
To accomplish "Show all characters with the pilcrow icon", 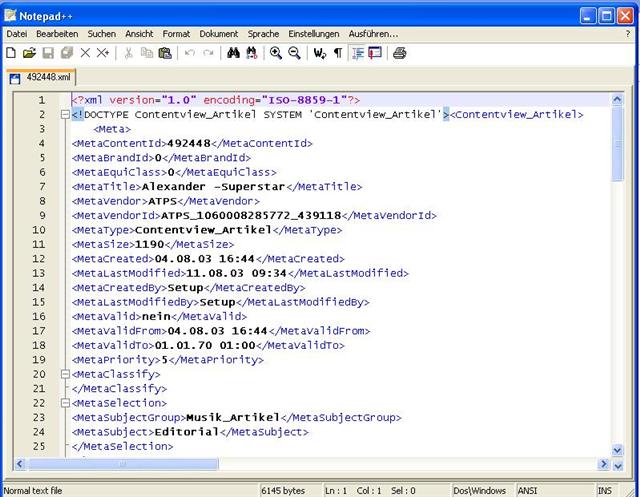I will (338, 53).
